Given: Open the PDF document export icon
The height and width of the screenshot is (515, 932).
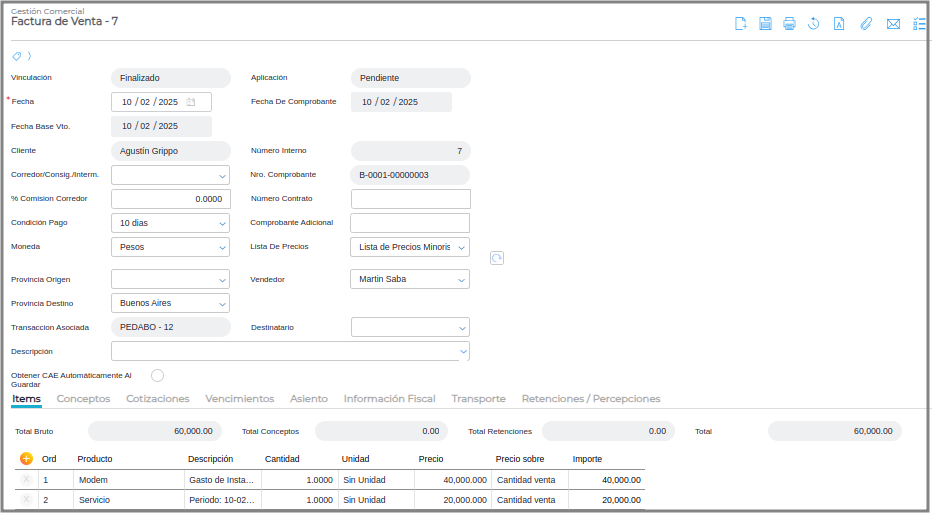Looking at the screenshot, I should (x=839, y=24).
